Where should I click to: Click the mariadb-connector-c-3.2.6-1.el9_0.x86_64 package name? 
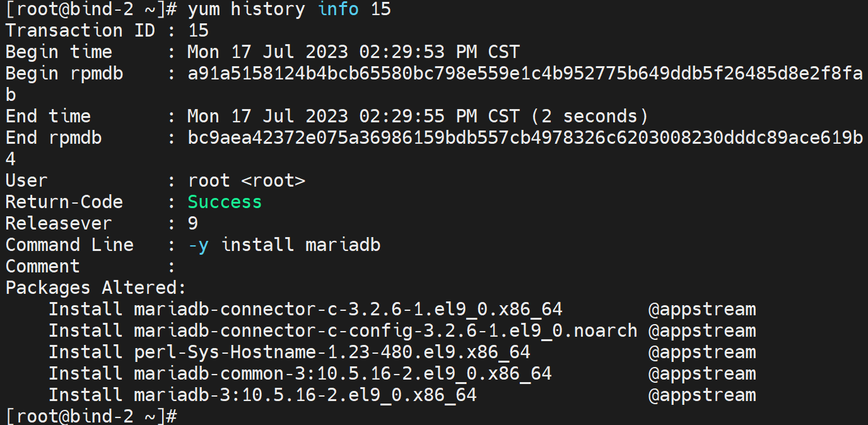[348, 310]
